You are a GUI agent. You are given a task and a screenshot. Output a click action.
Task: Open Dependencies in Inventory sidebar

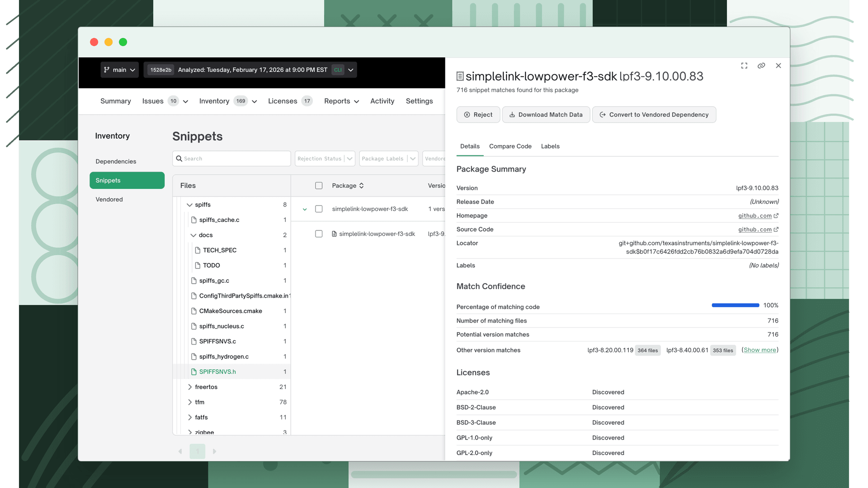(x=116, y=162)
